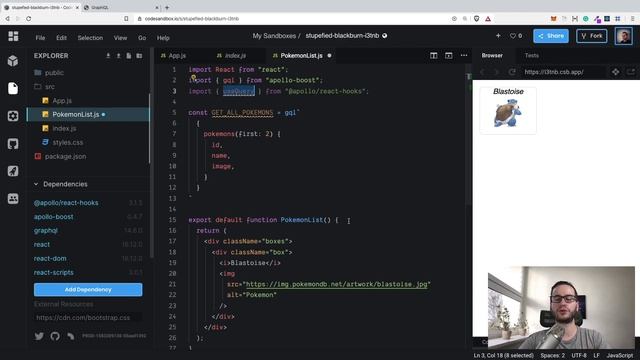Click the plus icon to create sandbox
Image resolution: width=640 pixels, height=360 pixels.
(x=498, y=36)
